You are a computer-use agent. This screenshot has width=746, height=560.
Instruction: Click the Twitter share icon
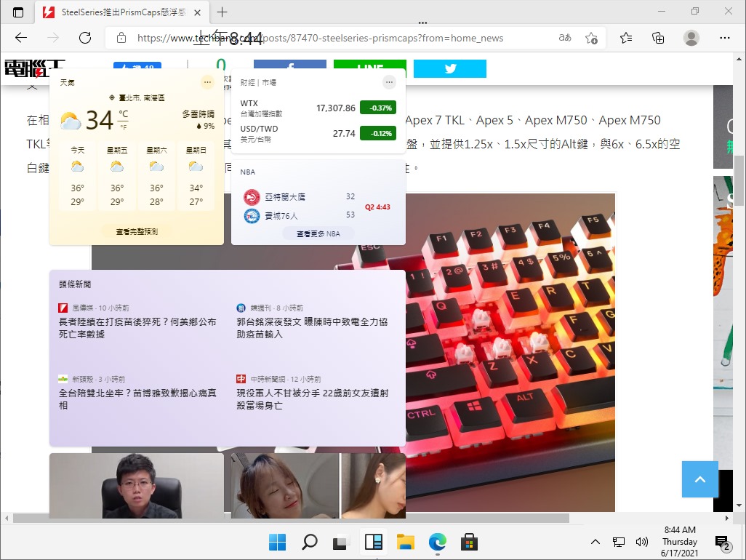pos(449,68)
